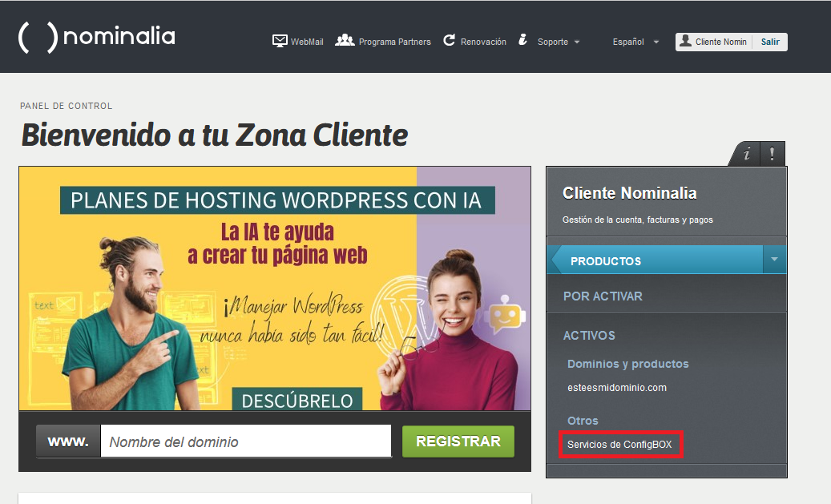The image size is (831, 504).
Task: Click the Cliente Nomin user icon
Action: pos(685,41)
